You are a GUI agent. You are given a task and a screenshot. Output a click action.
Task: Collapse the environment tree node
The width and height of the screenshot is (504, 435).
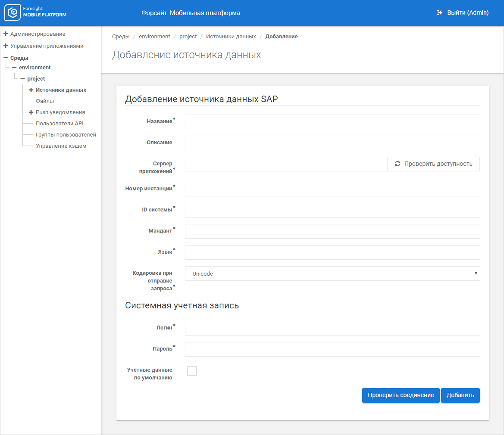[14, 68]
